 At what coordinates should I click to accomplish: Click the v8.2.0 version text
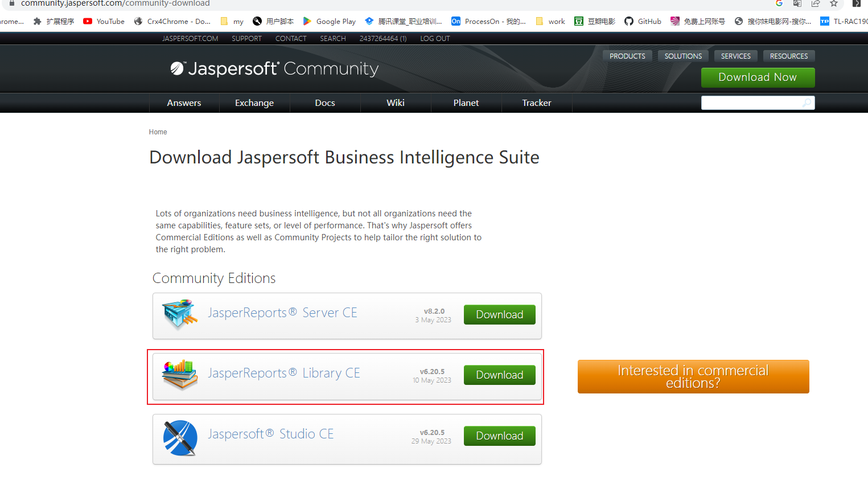(434, 311)
